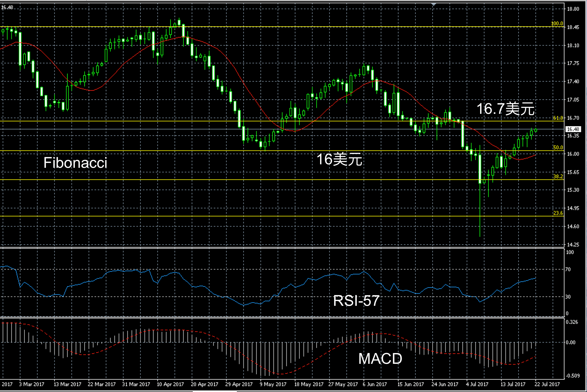Click the 17.40 price axis value
The width and height of the screenshot is (587, 392).
pos(573,81)
